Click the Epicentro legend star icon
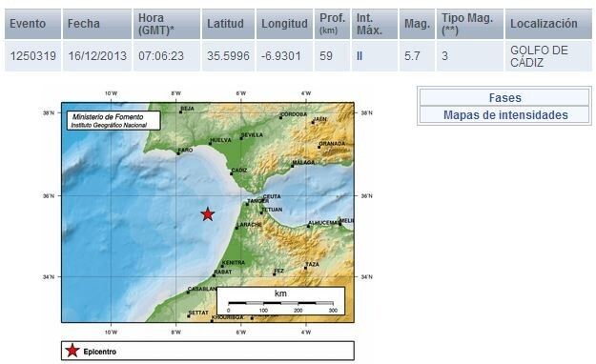Image resolution: width=596 pixels, height=364 pixels. [72, 351]
